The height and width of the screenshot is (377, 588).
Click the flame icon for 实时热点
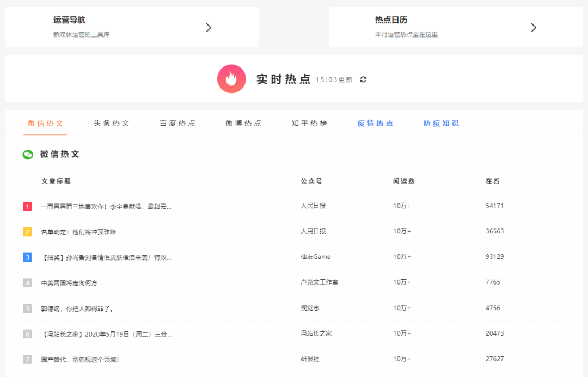pyautogui.click(x=231, y=79)
